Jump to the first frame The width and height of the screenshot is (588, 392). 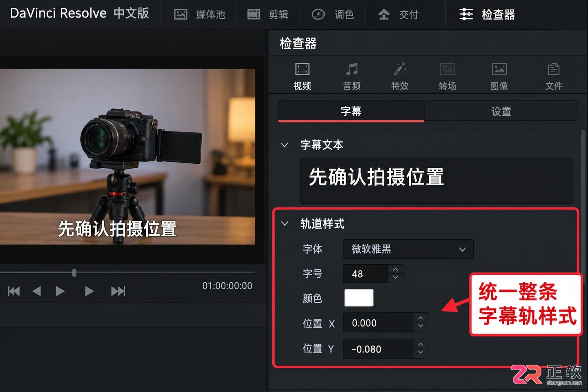(x=14, y=291)
